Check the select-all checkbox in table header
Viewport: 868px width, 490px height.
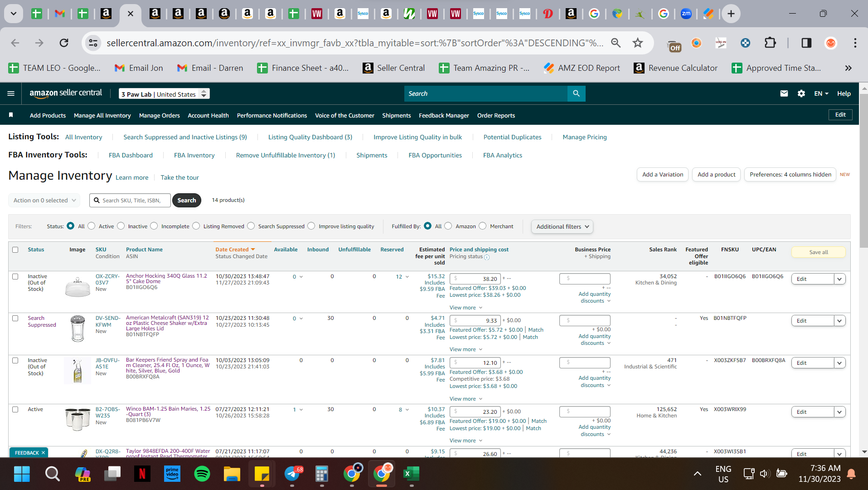pyautogui.click(x=15, y=250)
